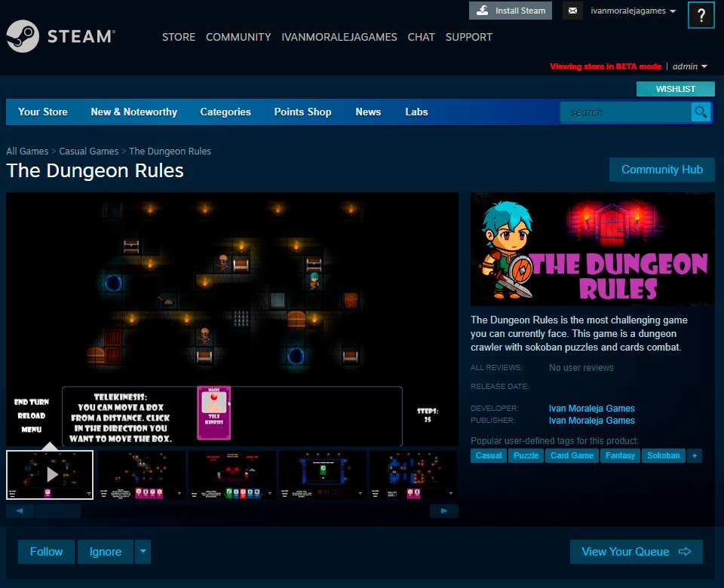Click the No user reviews text
This screenshot has width=724, height=588.
pyautogui.click(x=581, y=367)
